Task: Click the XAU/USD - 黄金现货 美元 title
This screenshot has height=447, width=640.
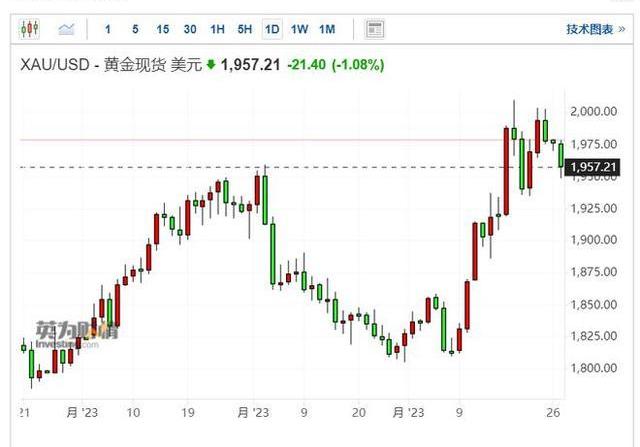Action: [111, 64]
